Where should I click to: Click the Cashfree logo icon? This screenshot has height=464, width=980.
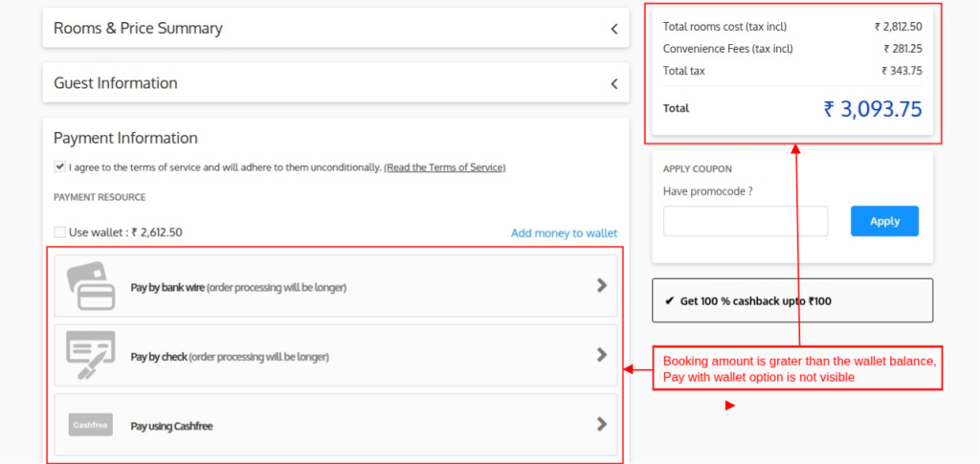pos(91,425)
